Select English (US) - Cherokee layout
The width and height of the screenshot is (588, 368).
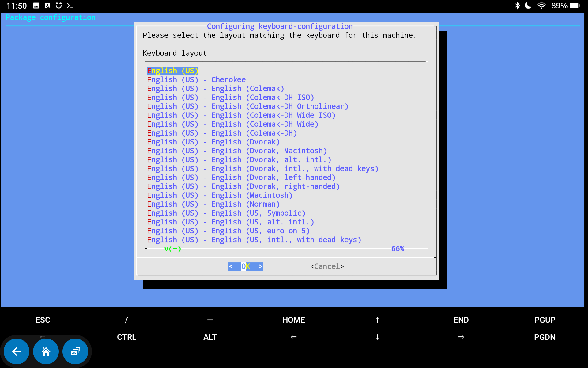point(196,80)
